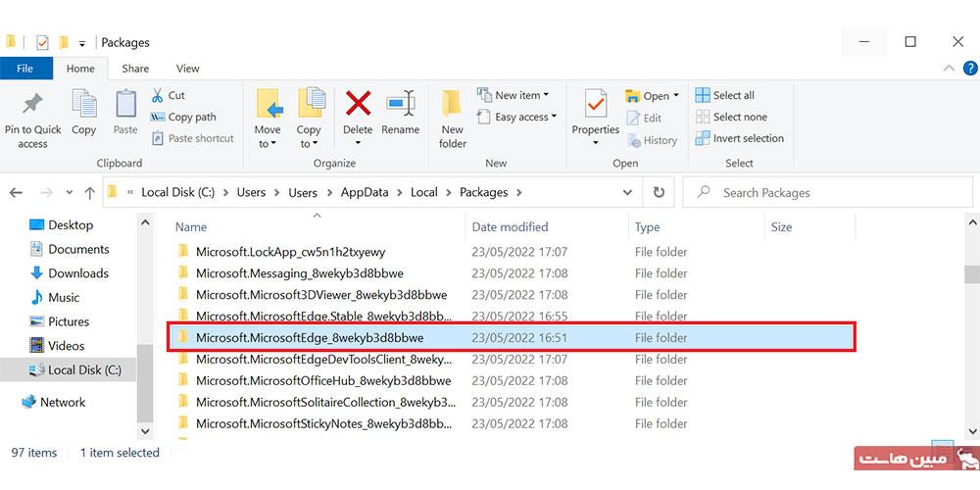Screen dimensions: 980x490
Task: Click Pin to Quick access icon
Action: (32, 104)
